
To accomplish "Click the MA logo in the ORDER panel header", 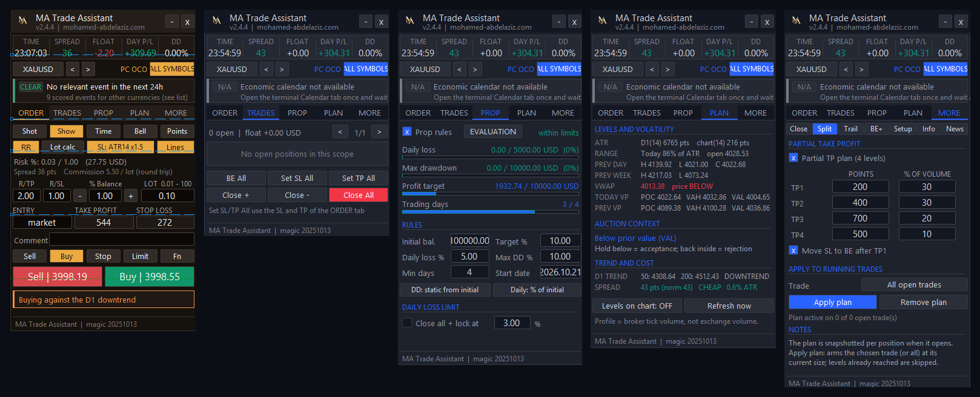I will (22, 21).
